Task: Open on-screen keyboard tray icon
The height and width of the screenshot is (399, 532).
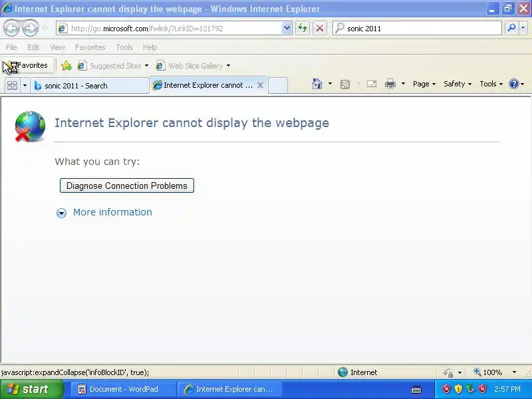Action: coord(416,390)
